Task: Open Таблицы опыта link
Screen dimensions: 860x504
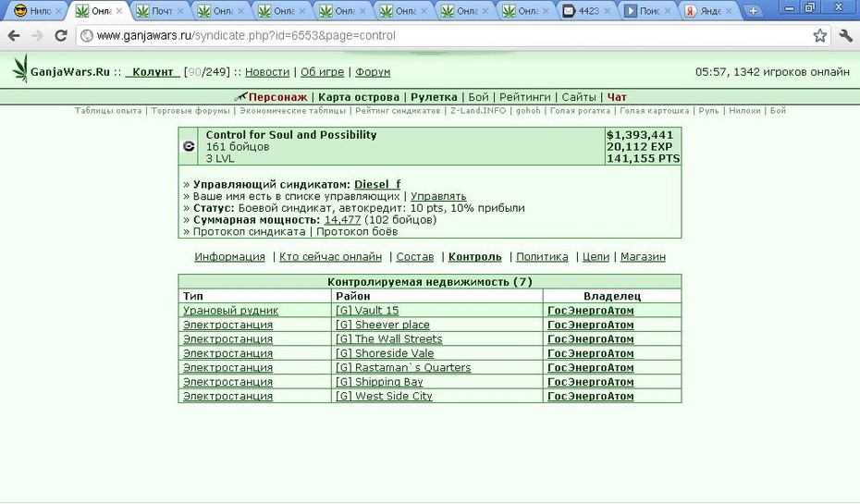Action: (x=108, y=111)
